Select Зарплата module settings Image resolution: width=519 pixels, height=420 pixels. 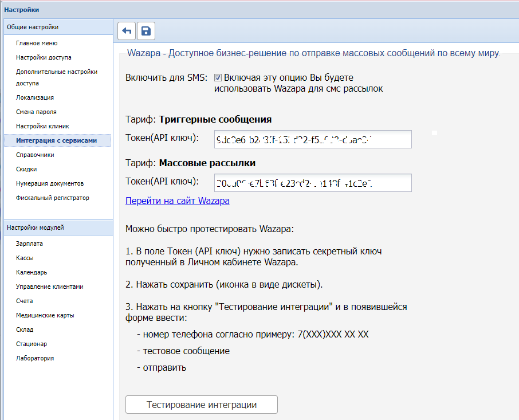pyautogui.click(x=29, y=244)
